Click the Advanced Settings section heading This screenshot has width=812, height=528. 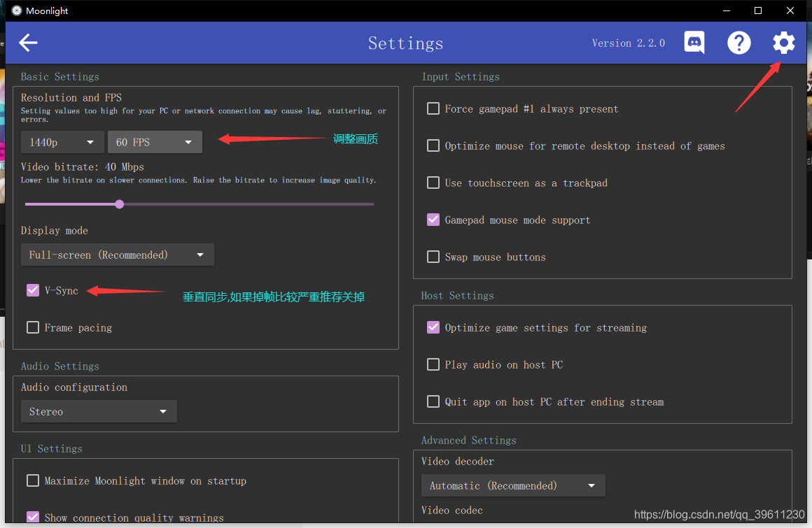[469, 440]
